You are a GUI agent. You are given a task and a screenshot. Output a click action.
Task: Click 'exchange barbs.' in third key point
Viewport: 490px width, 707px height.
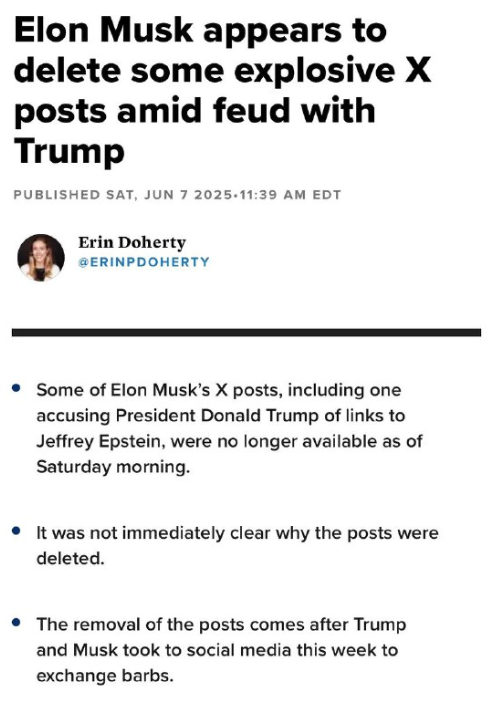[x=105, y=676]
